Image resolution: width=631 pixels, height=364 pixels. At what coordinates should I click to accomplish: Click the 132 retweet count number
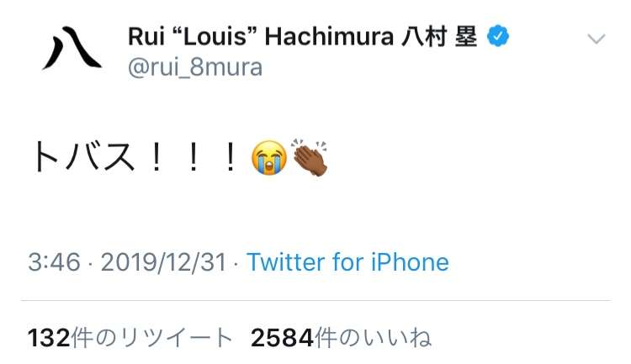tap(49, 338)
